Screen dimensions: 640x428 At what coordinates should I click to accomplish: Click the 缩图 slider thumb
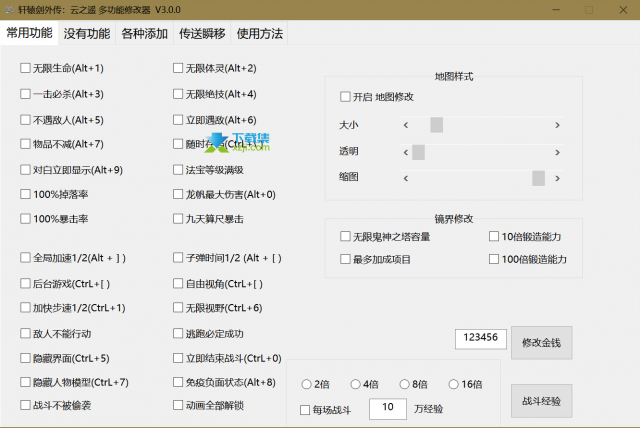click(539, 178)
